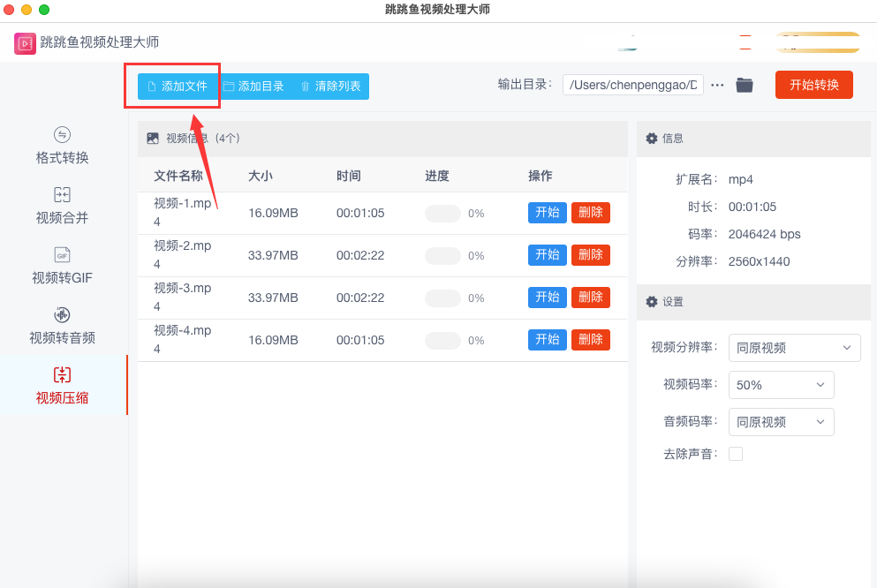Click the output directory path field
This screenshot has width=877, height=588.
pos(632,85)
